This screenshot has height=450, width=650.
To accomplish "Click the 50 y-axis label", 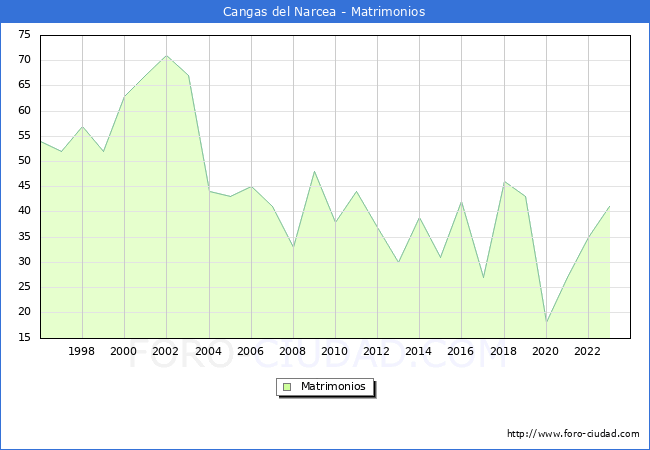I will point(23,161).
